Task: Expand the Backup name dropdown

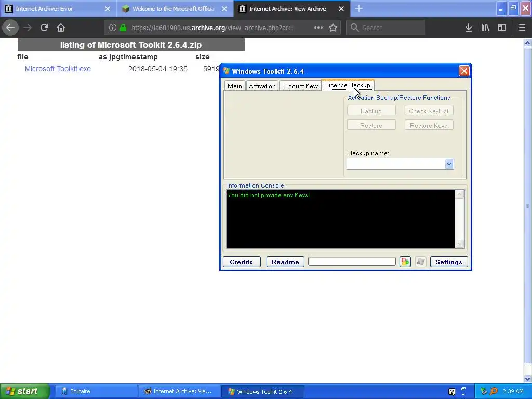Action: coord(449,164)
